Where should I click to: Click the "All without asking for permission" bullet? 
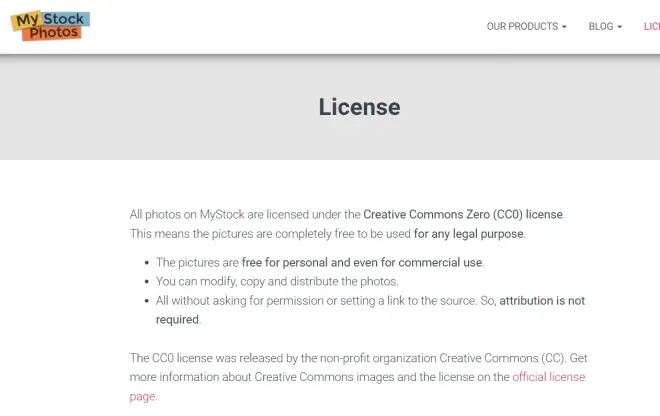click(x=310, y=301)
